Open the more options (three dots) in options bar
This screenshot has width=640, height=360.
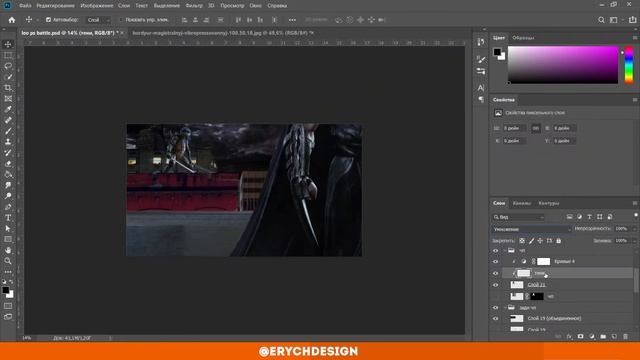[x=292, y=20]
